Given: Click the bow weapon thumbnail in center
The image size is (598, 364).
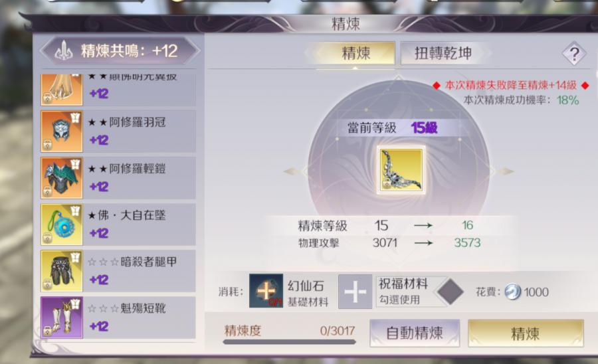Looking at the screenshot, I should point(401,169).
